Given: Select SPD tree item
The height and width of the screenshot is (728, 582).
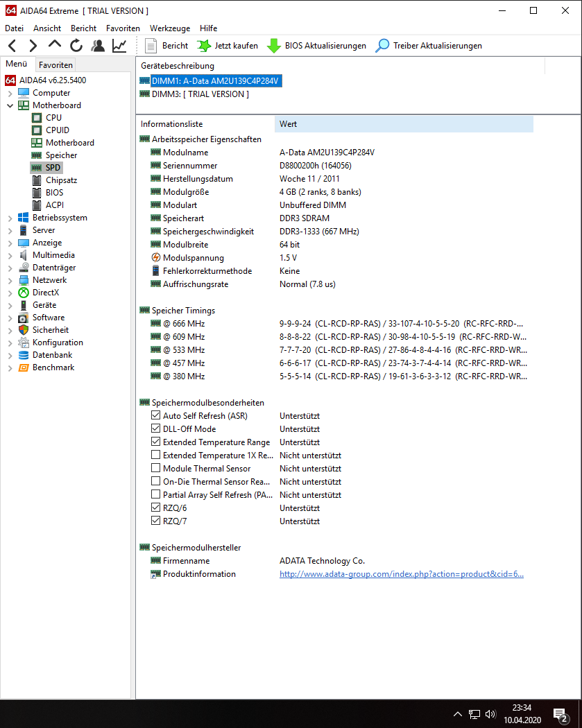Looking at the screenshot, I should (x=46, y=168).
